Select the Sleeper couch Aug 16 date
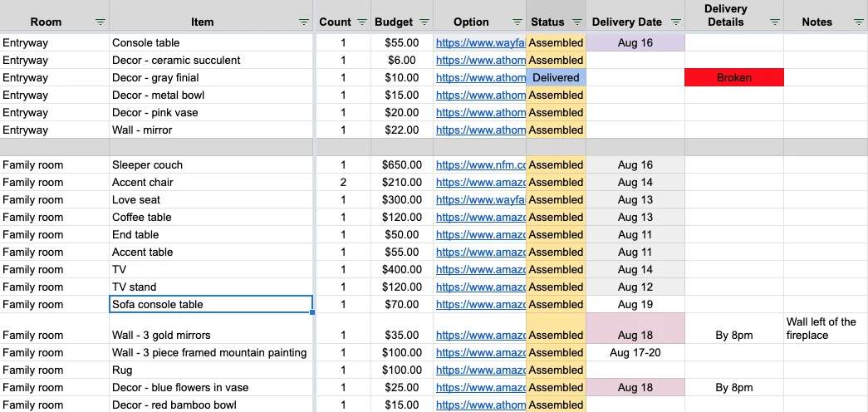 635,165
